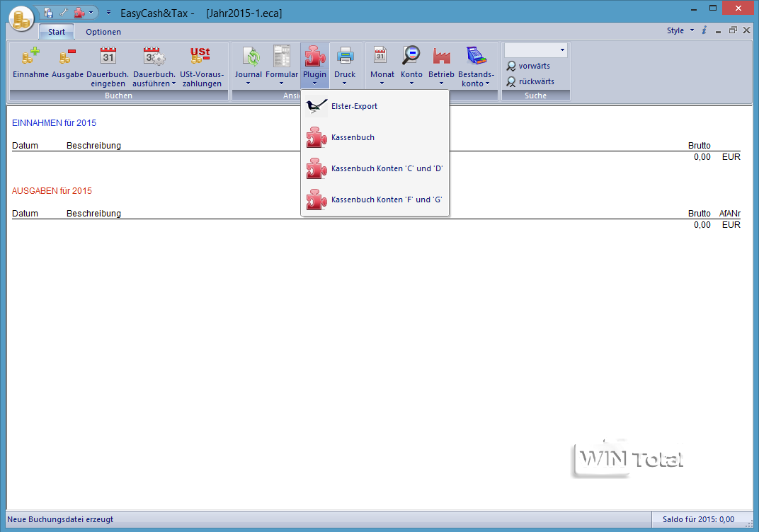Expand the Journal dropdown arrow
The image size is (759, 532).
point(249,83)
